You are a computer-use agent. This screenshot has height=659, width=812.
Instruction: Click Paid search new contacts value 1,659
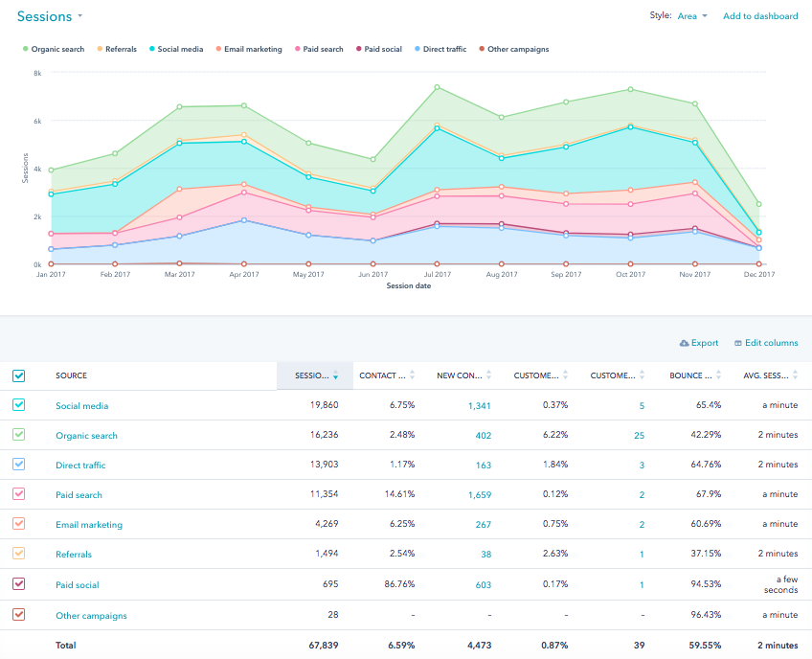[480, 495]
